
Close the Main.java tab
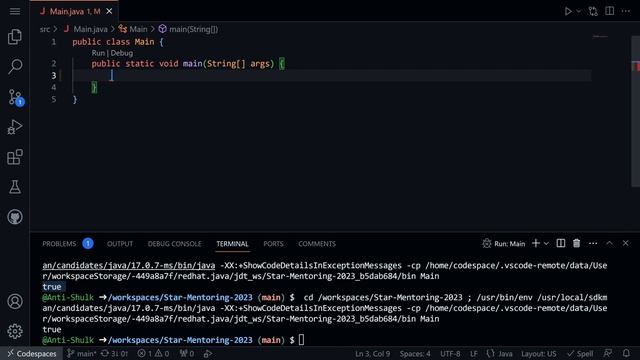click(109, 11)
